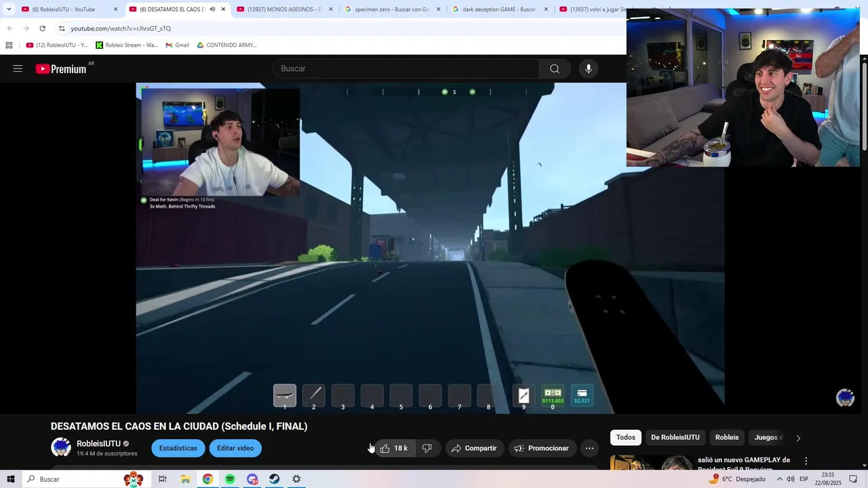Viewport: 868px width, 488px height.
Task: Start voice search with the microphone icon
Action: pyautogui.click(x=589, y=68)
